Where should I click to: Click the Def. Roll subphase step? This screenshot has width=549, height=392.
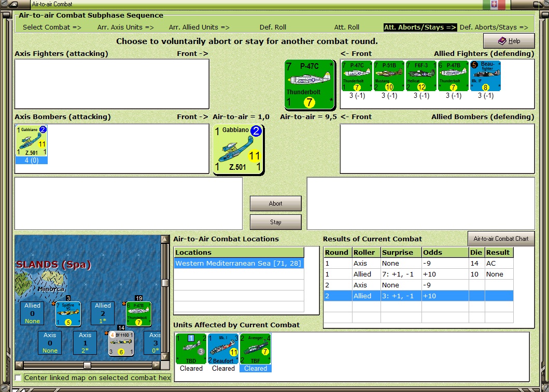pos(273,27)
